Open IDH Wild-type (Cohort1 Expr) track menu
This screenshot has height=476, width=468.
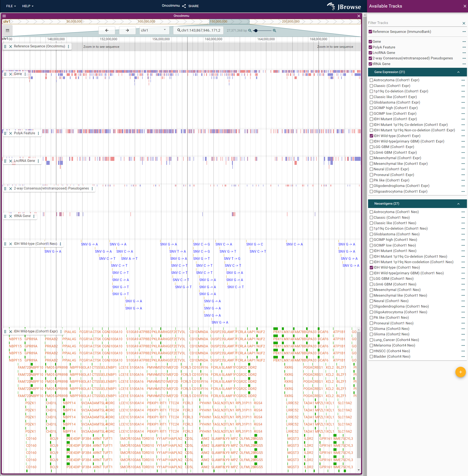coord(61,331)
